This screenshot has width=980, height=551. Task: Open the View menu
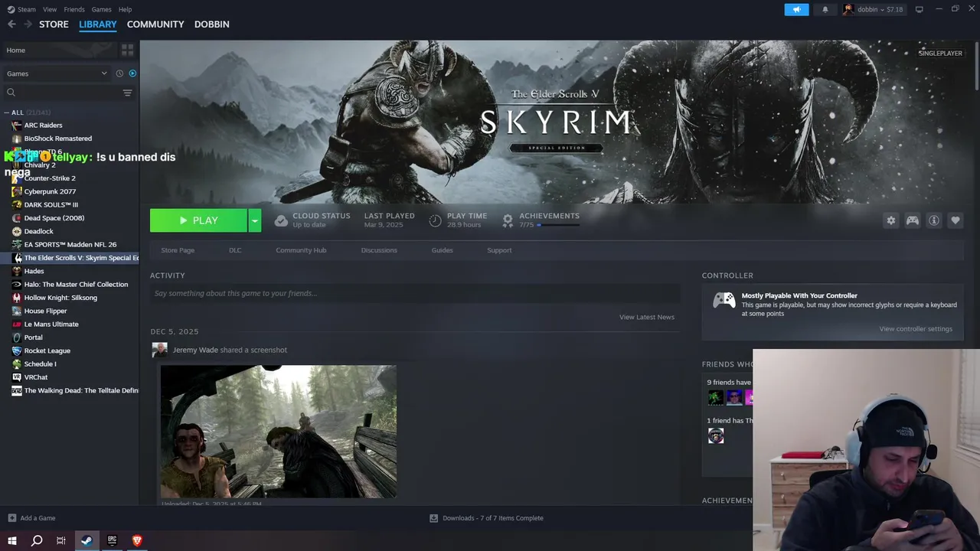click(x=50, y=9)
